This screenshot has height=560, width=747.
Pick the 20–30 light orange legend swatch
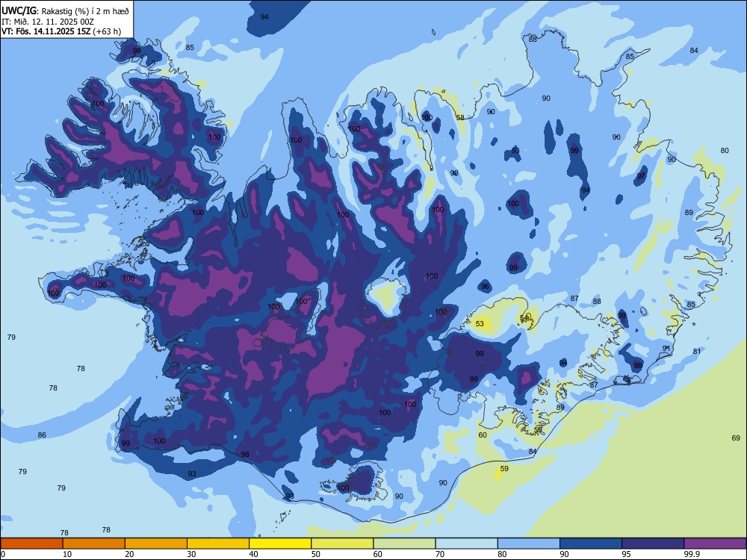coord(156,544)
